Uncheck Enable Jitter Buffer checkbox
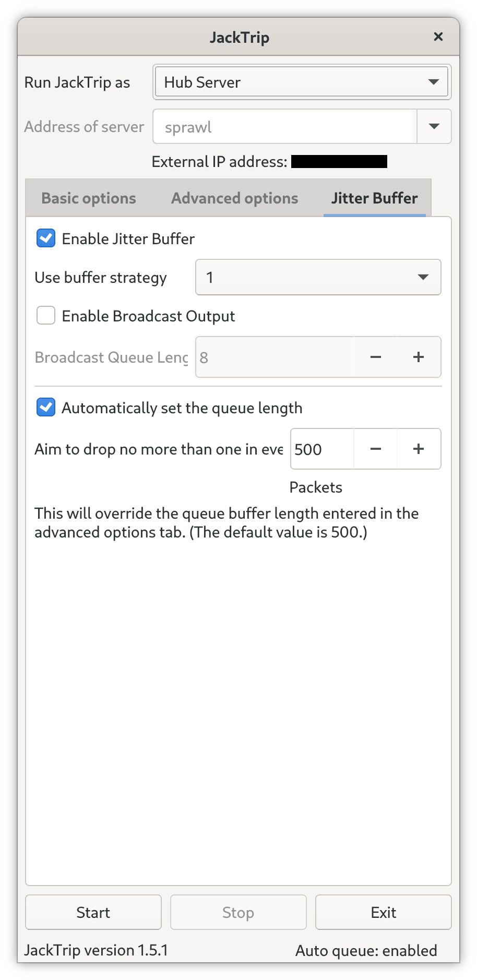Image resolution: width=477 pixels, height=980 pixels. coord(46,238)
